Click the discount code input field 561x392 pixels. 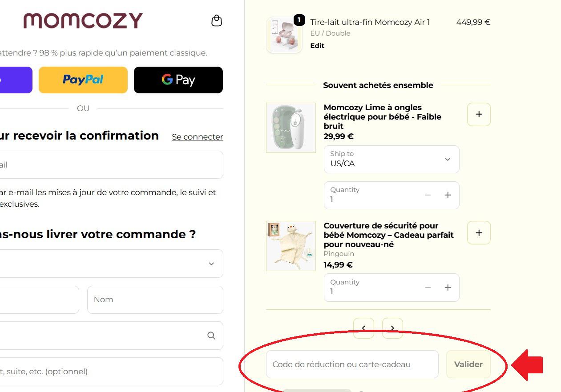(351, 364)
